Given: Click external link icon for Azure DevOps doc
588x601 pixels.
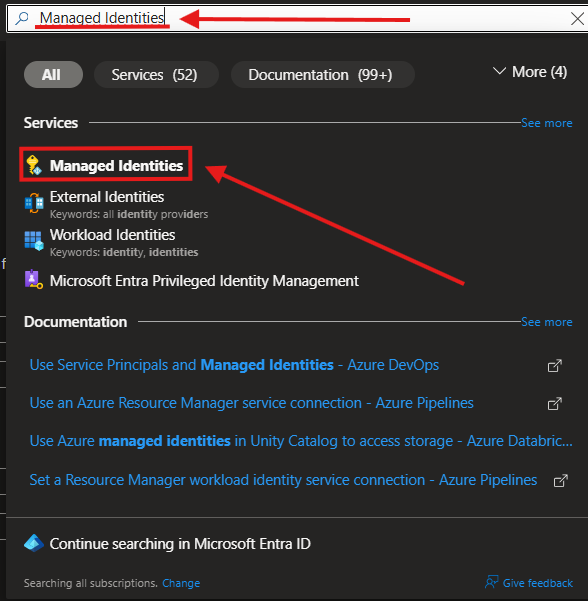Looking at the screenshot, I should tap(554, 366).
